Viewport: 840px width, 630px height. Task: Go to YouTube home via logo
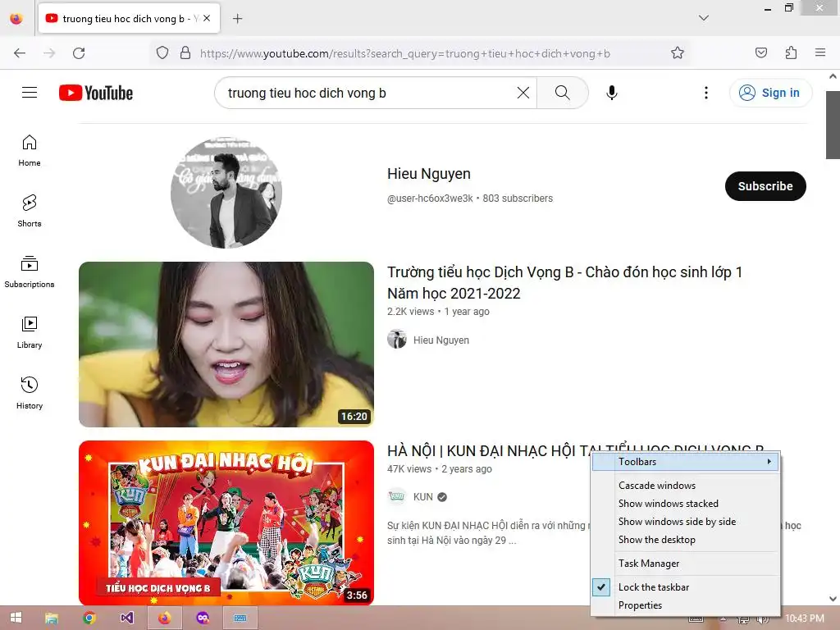click(x=96, y=93)
